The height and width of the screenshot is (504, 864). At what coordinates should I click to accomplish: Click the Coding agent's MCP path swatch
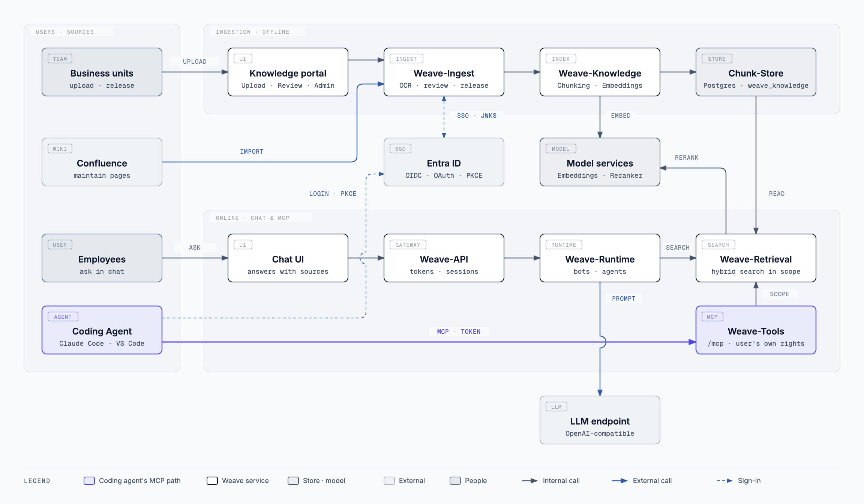tap(89, 481)
